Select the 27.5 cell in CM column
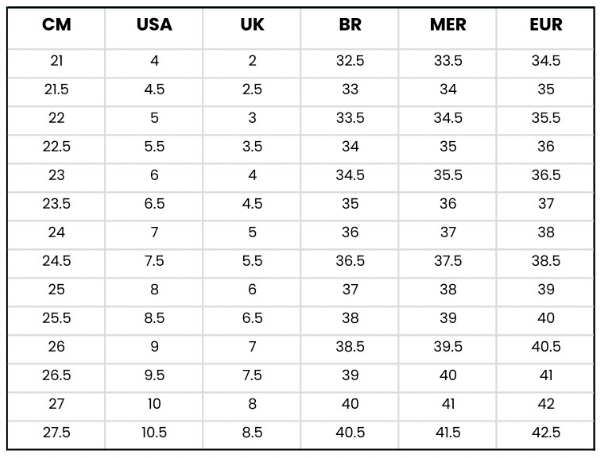 pos(57,433)
